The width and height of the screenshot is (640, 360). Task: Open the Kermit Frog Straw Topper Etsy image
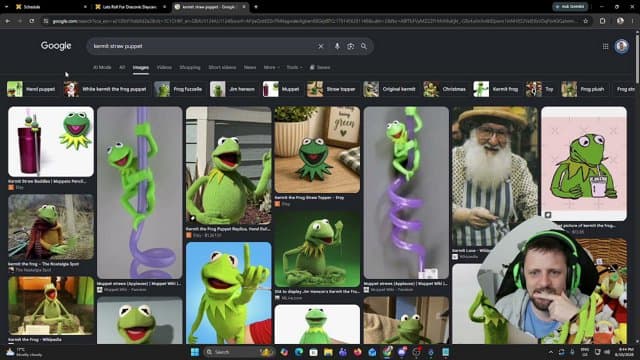[317, 150]
